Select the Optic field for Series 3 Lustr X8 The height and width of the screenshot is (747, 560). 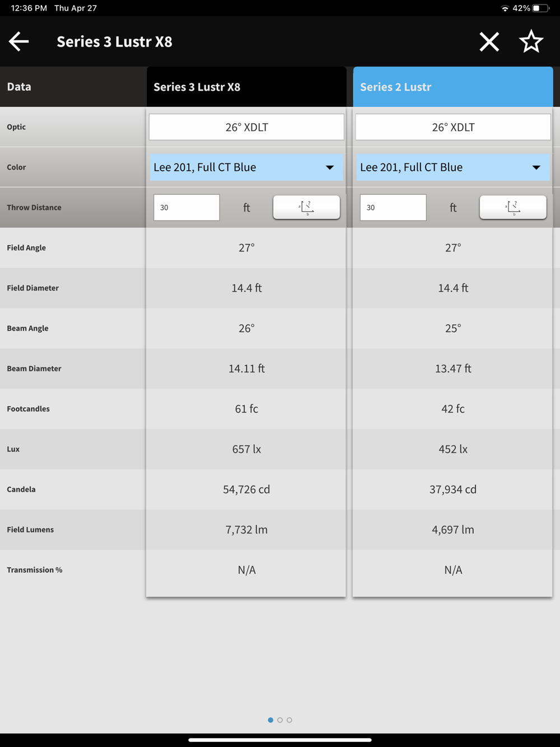tap(246, 127)
